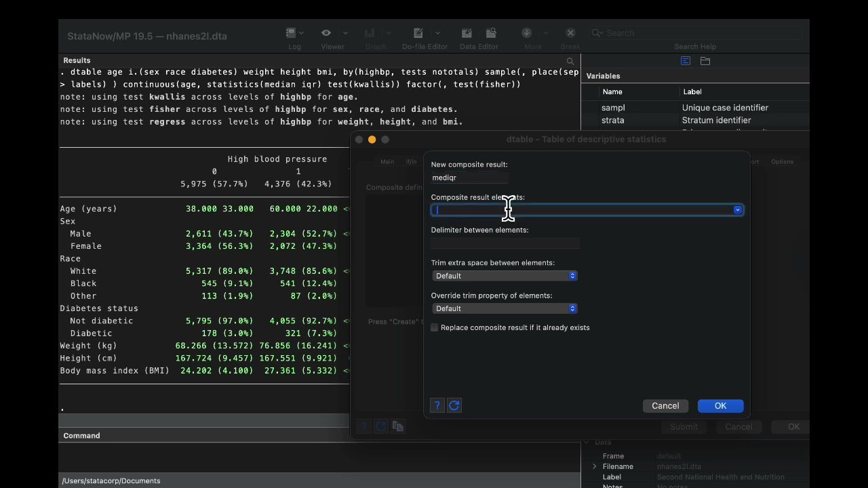868x488 pixels.
Task: Open Override trim property of elements dropdown
Action: 505,308
